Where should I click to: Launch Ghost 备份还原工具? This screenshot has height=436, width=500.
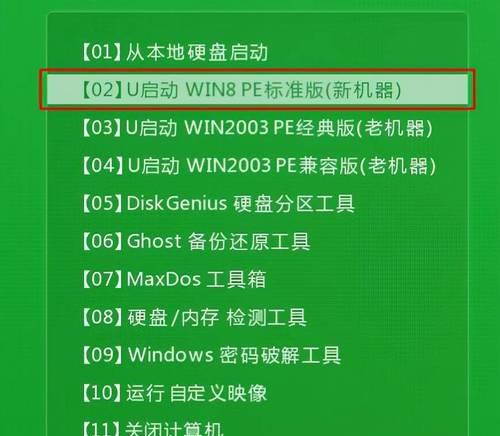[x=196, y=241]
